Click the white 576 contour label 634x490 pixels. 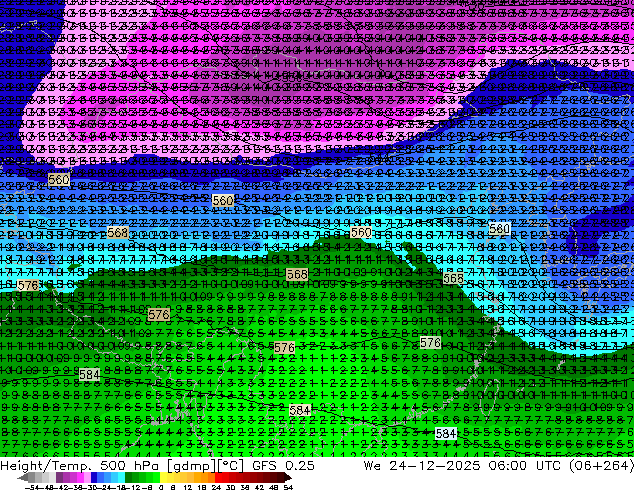[430, 343]
